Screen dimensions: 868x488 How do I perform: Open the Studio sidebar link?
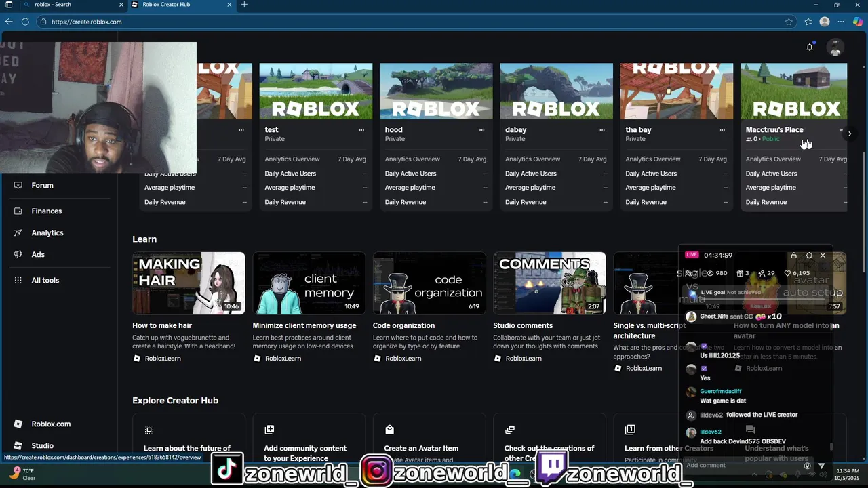coord(42,445)
